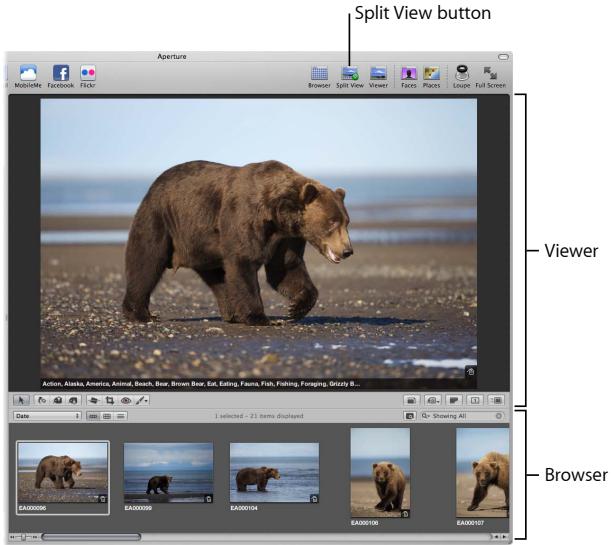Click the badge on thumbnail EA000104
This screenshot has height=545, width=612.
point(314,499)
